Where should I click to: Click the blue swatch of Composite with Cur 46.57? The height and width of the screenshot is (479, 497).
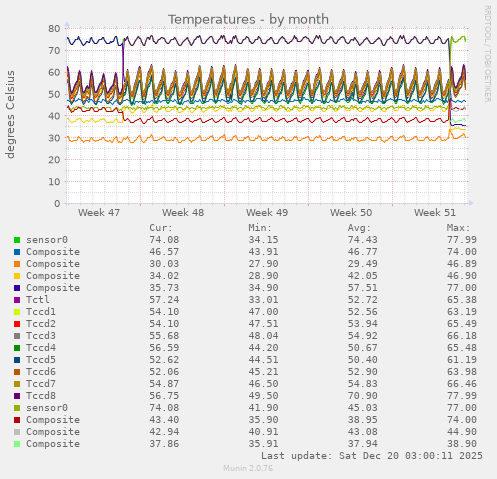point(17,252)
